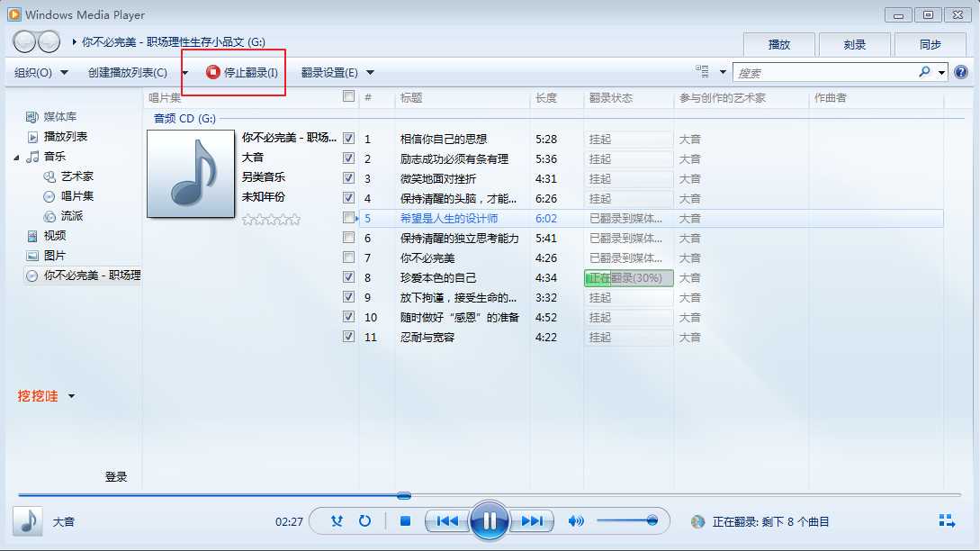Image resolution: width=980 pixels, height=551 pixels.
Task: Check track 5 希望是人生的设计师
Action: pos(349,218)
